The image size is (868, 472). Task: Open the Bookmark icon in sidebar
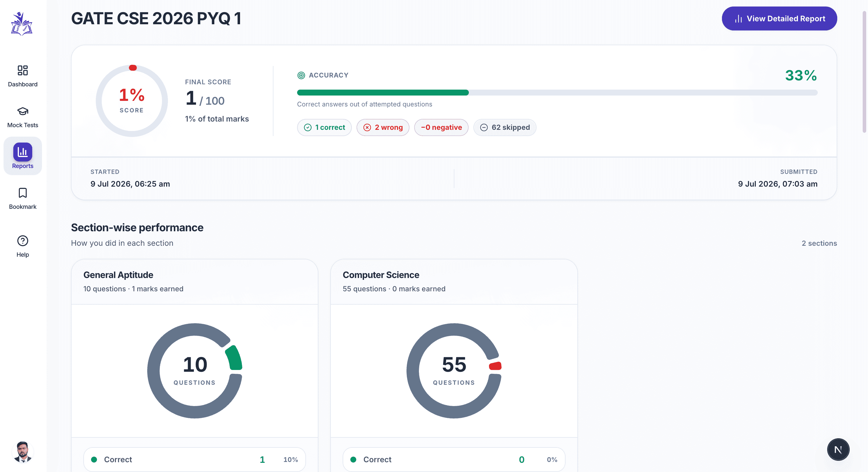[x=22, y=193]
